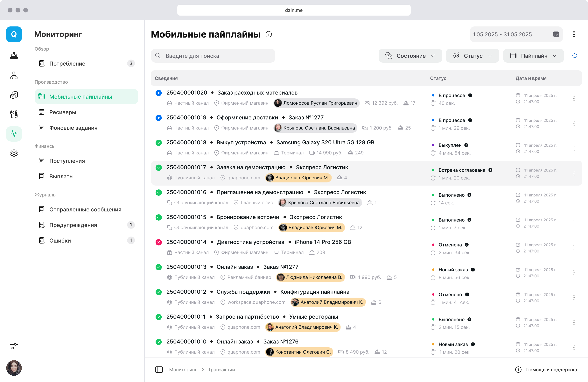Open the network hierarchy icon in sidebar
Viewport: 588px width, 382px height.
pyautogui.click(x=14, y=76)
